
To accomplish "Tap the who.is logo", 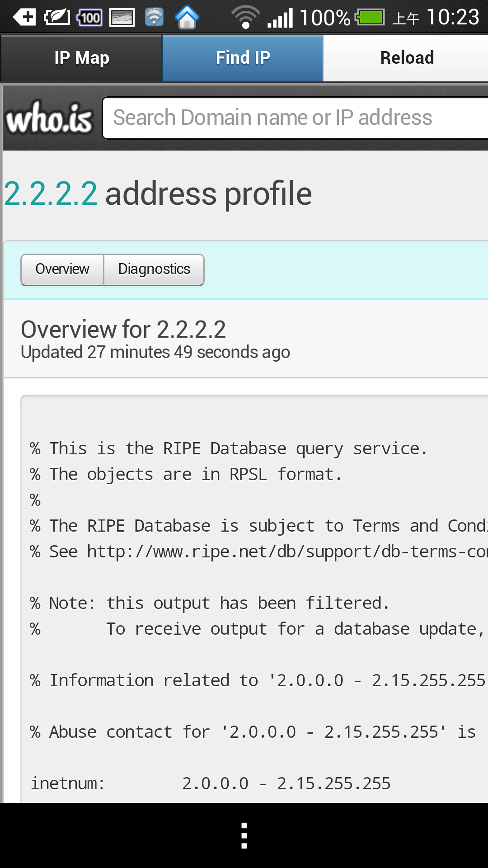I will (x=49, y=118).
